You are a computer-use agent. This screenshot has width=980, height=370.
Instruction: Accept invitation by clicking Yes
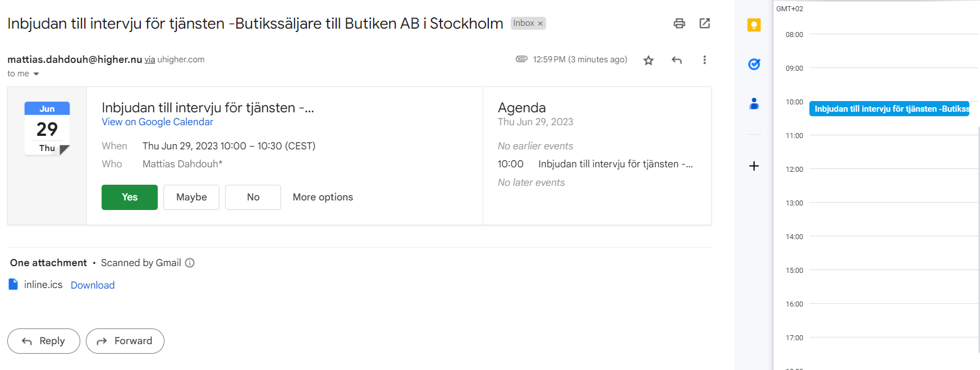(x=130, y=197)
